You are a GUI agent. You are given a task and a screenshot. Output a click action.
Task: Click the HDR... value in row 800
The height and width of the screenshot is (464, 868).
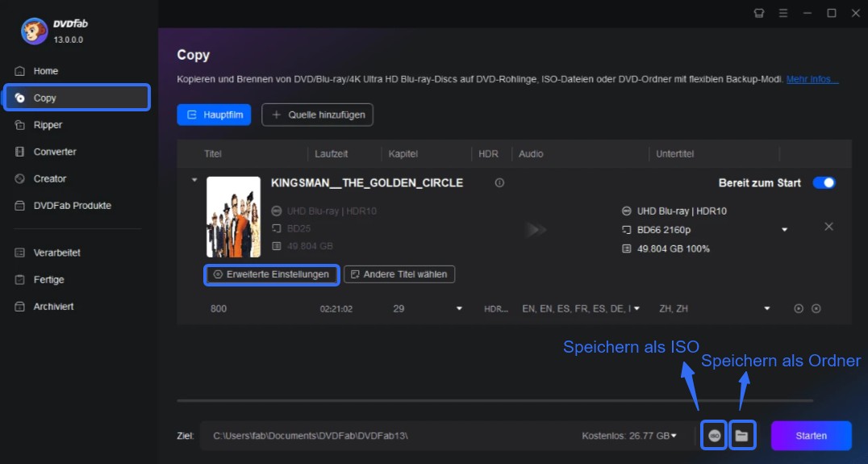click(x=496, y=309)
